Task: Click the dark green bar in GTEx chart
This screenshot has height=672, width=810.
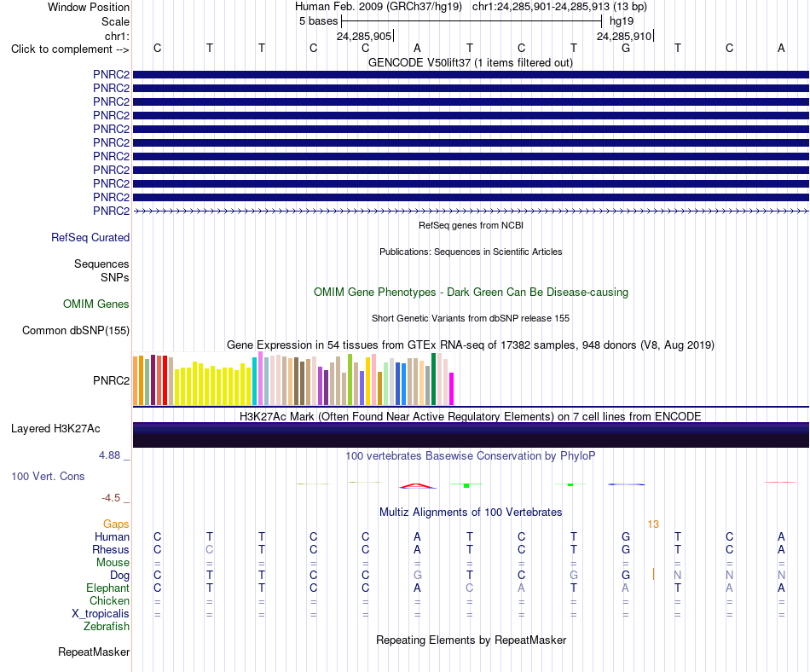Action: click(433, 379)
